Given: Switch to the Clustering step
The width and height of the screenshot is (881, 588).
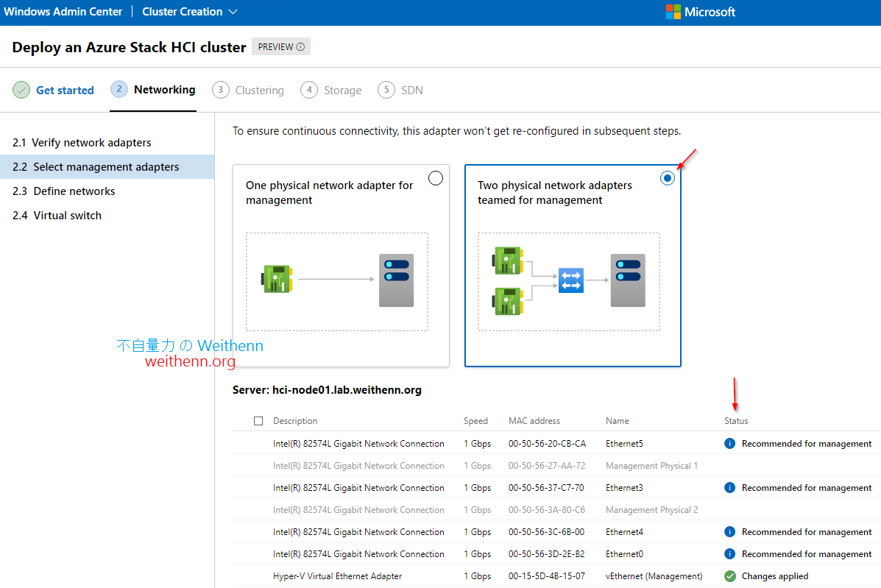Looking at the screenshot, I should click(248, 90).
